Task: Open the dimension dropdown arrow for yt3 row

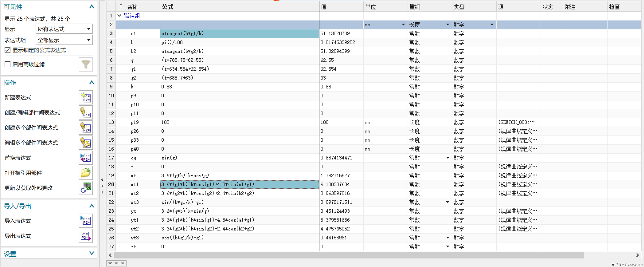Action: pos(447,238)
